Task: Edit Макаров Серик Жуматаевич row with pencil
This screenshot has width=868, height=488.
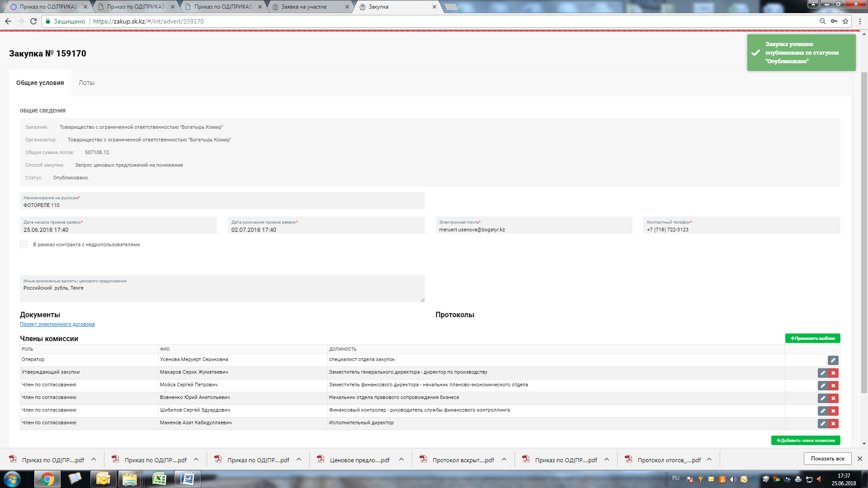Action: click(x=823, y=373)
